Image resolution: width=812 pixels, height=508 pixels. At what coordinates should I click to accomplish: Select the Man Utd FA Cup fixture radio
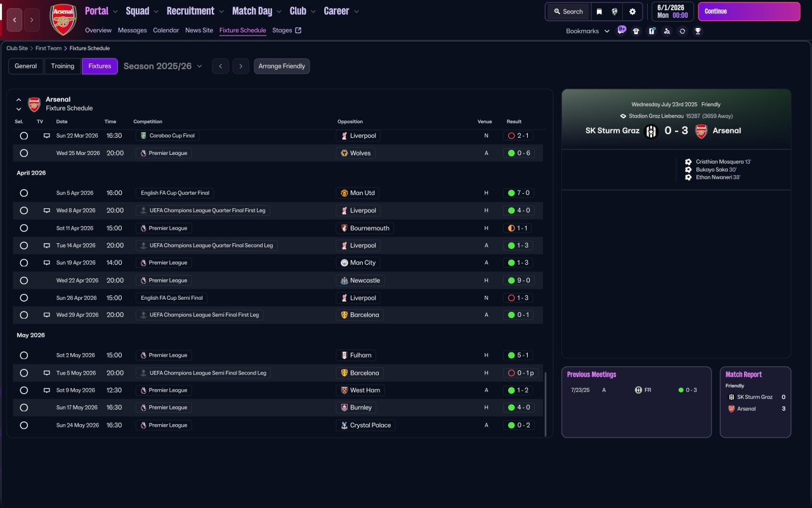23,193
